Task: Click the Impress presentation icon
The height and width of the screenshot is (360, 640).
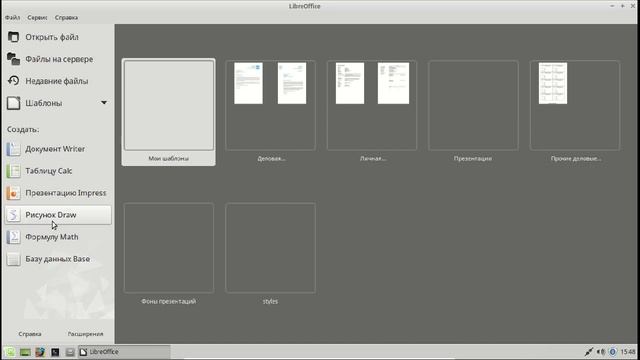Action: pos(13,193)
